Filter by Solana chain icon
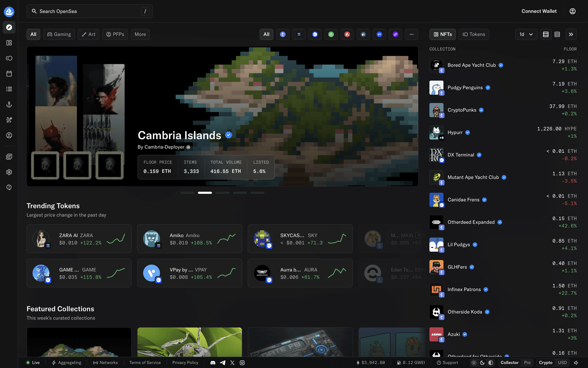This screenshot has height=368, width=588. tap(299, 34)
